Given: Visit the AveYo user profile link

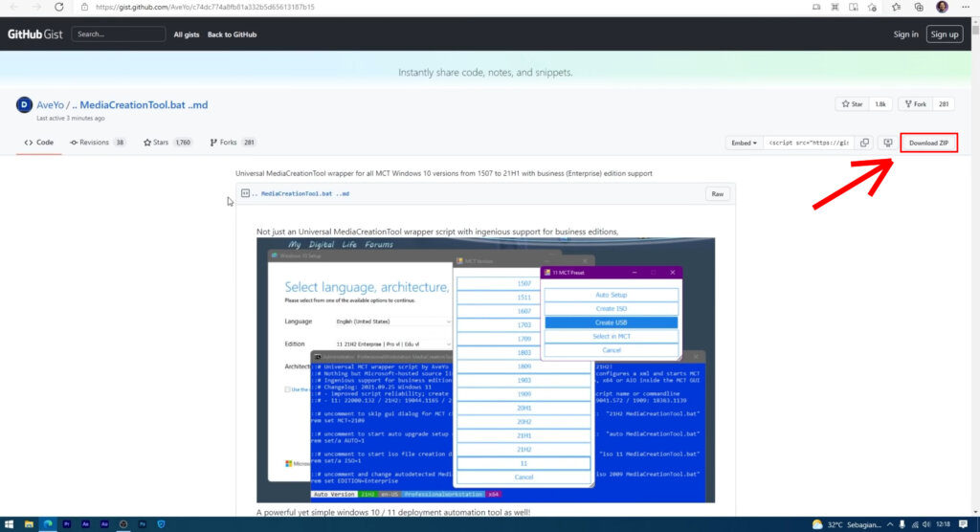Looking at the screenshot, I should [50, 105].
